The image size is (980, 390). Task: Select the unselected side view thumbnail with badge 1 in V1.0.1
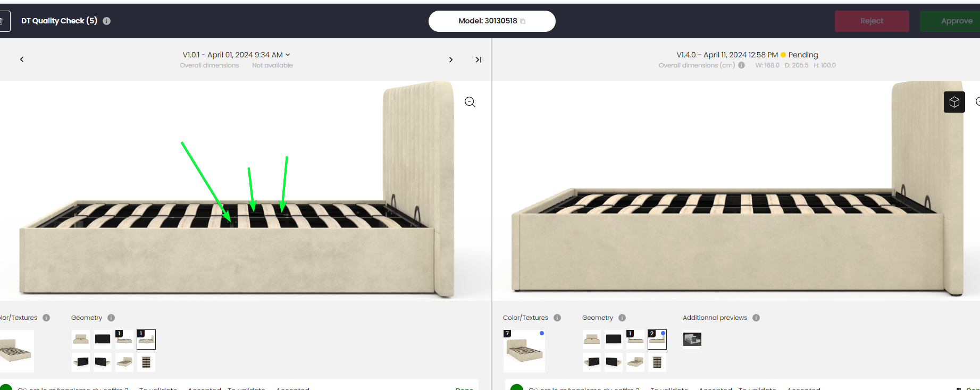pyautogui.click(x=124, y=339)
